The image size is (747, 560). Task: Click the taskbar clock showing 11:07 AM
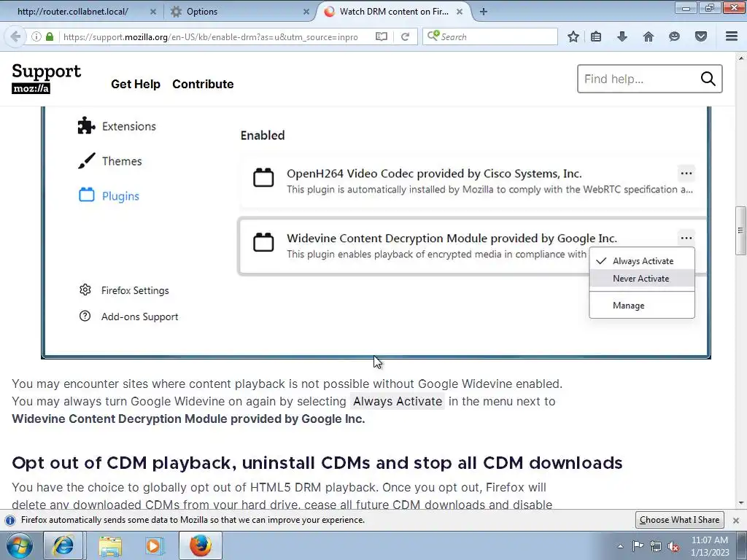(709, 540)
